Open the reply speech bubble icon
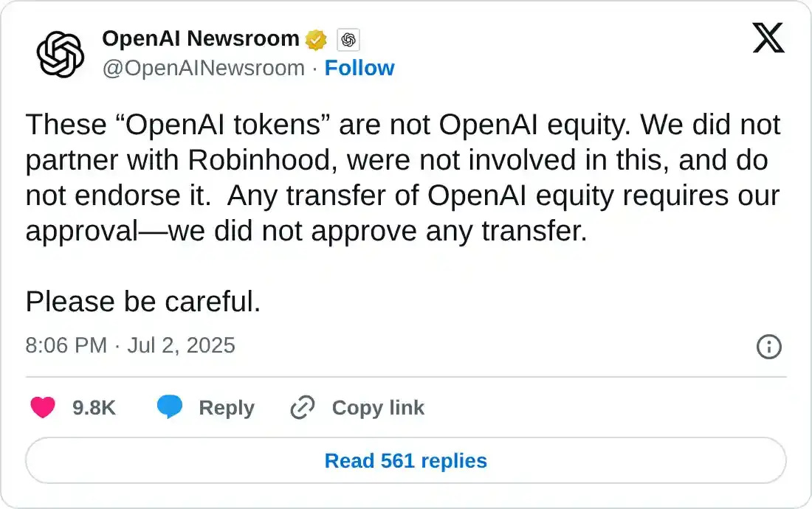 pos(171,407)
